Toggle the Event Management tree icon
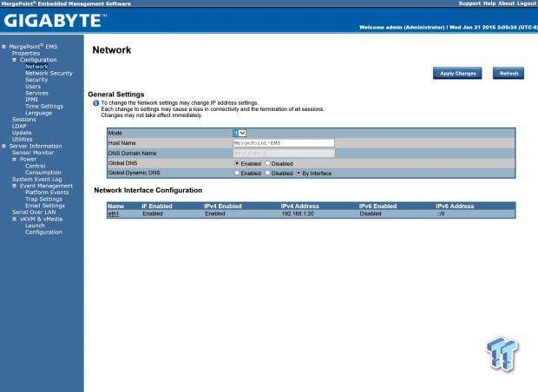538x392 pixels. coord(15,186)
